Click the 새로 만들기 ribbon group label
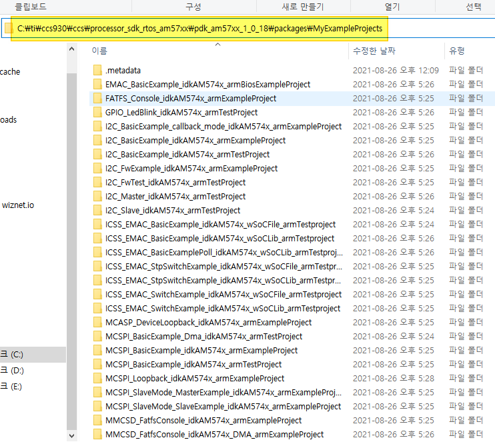The width and height of the screenshot is (495, 448). click(x=303, y=7)
